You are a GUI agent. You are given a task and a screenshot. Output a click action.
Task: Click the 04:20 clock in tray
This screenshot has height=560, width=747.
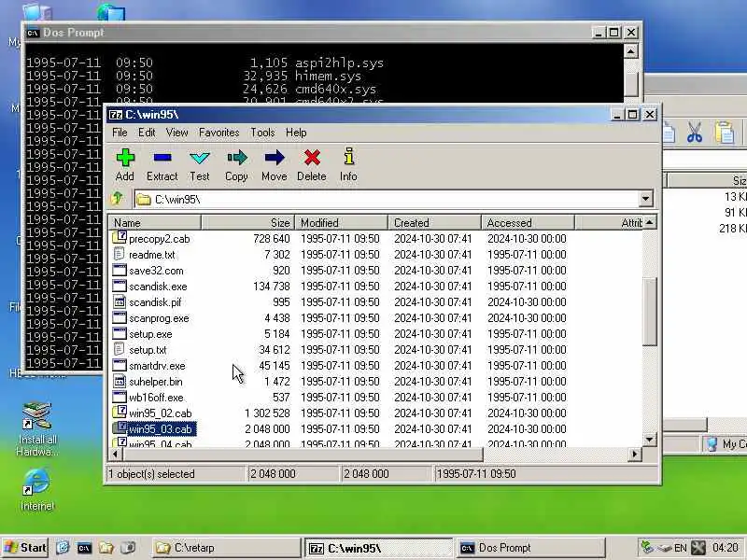pyautogui.click(x=726, y=548)
